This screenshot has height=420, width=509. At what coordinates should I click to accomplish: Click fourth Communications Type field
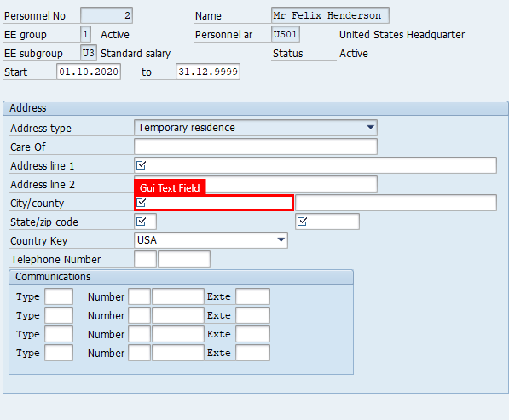pos(59,353)
